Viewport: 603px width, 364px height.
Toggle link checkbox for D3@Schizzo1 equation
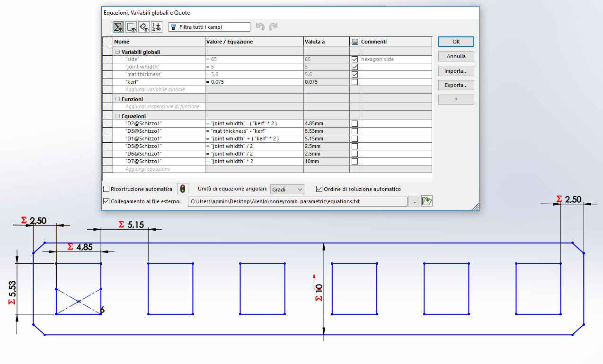point(355,131)
